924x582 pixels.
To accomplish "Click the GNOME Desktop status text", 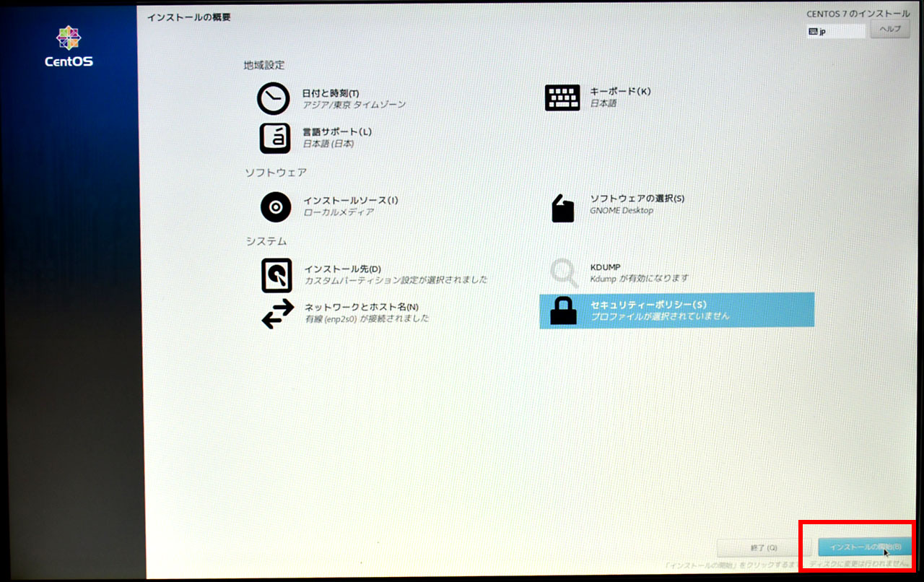I will click(622, 210).
